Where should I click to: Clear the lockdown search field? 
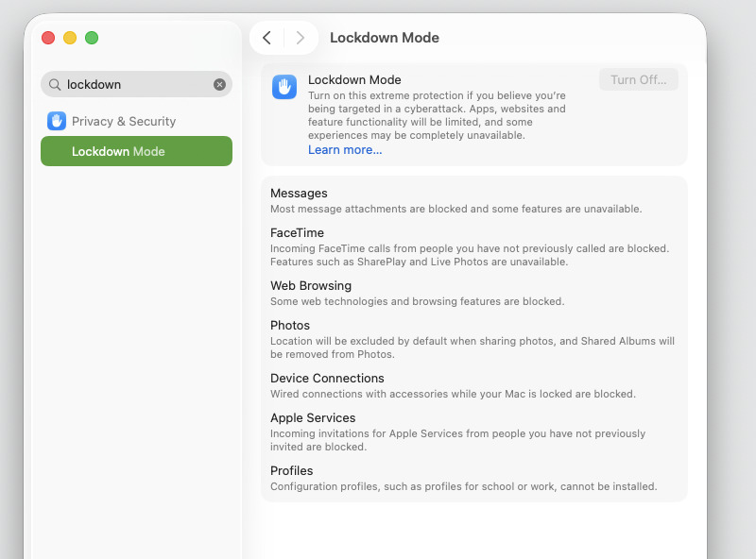[219, 84]
